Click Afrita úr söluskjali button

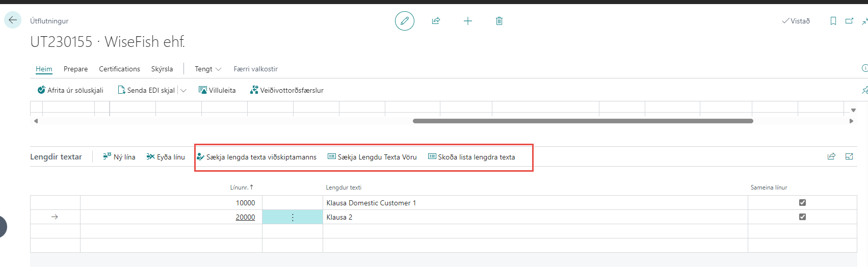coord(70,91)
